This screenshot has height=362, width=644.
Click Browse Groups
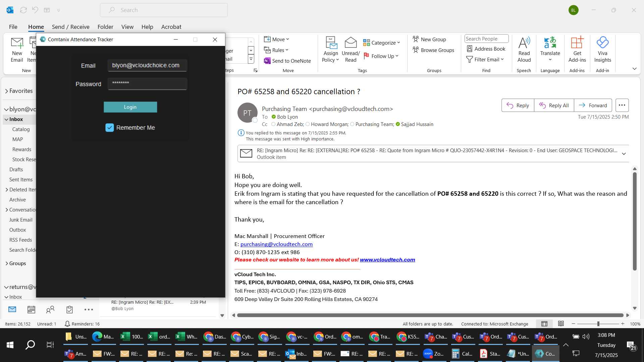(x=433, y=50)
